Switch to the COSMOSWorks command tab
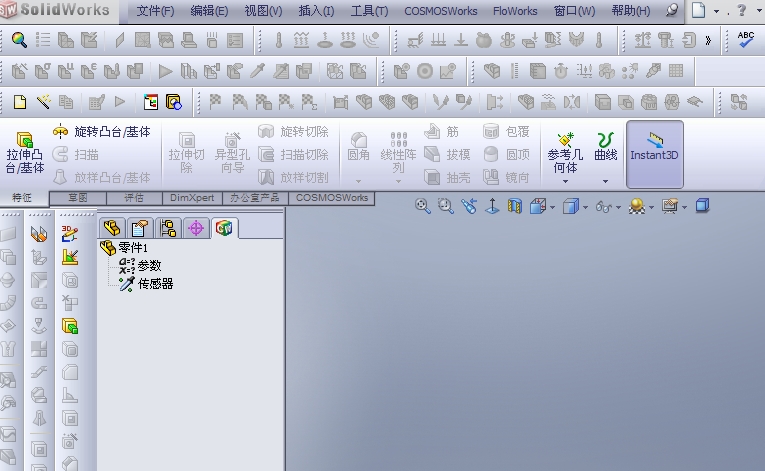The height and width of the screenshot is (471, 765). pyautogui.click(x=332, y=198)
